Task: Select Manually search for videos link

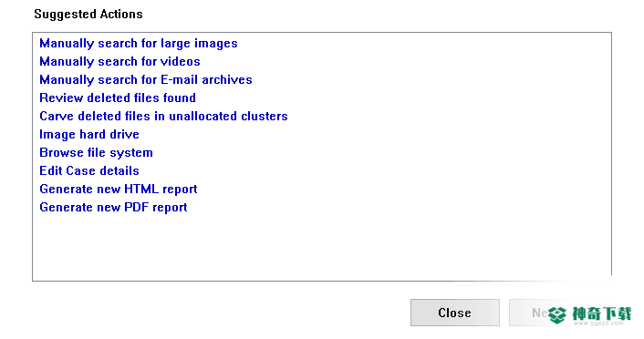Action: coord(119,62)
